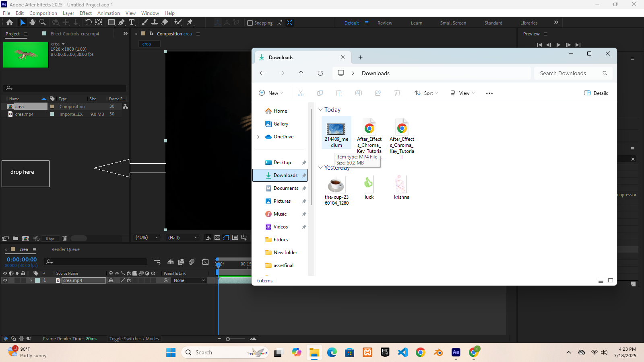Toggle the shy switch on crea.mp4 layer
Viewport: 644px width, 362px height.
point(111,280)
